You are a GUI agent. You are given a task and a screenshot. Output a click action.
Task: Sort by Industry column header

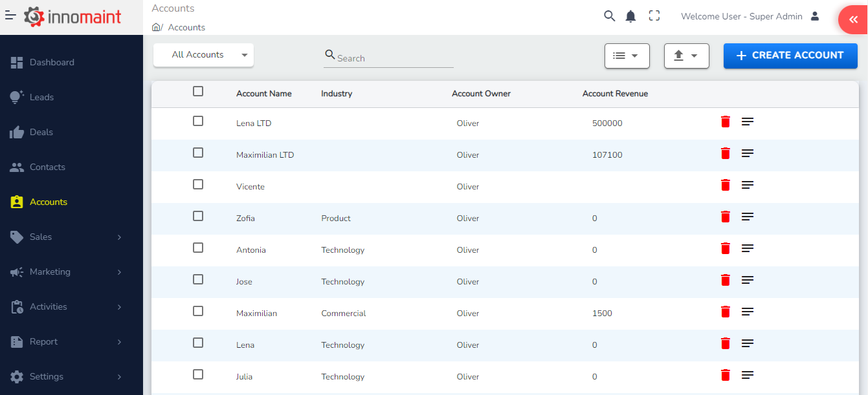coord(337,94)
